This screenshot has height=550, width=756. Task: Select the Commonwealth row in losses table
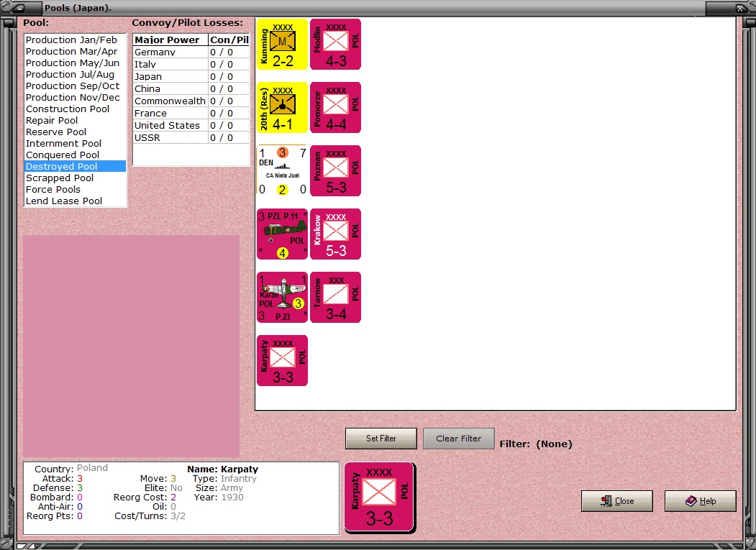click(191, 101)
